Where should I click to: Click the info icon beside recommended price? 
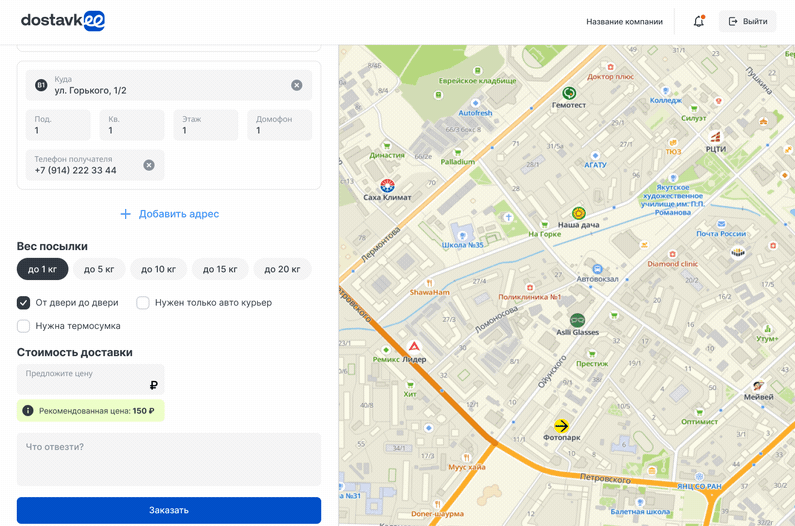coord(28,410)
